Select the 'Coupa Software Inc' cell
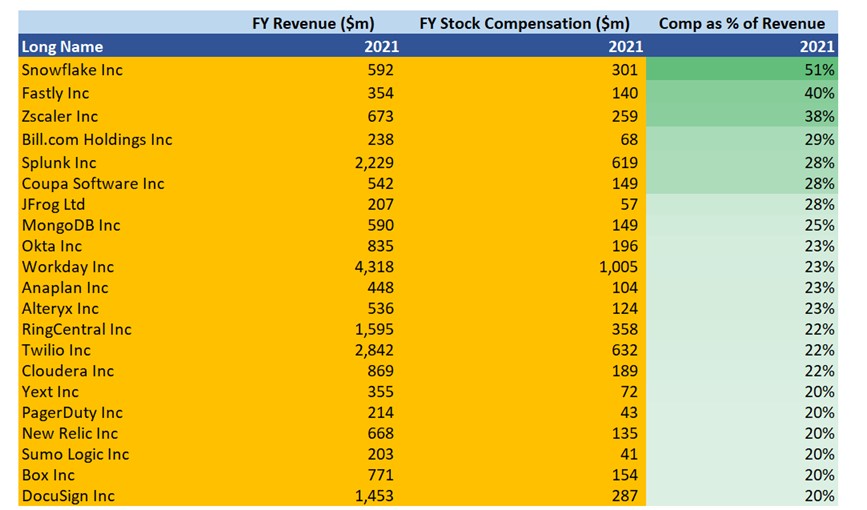 pyautogui.click(x=93, y=184)
